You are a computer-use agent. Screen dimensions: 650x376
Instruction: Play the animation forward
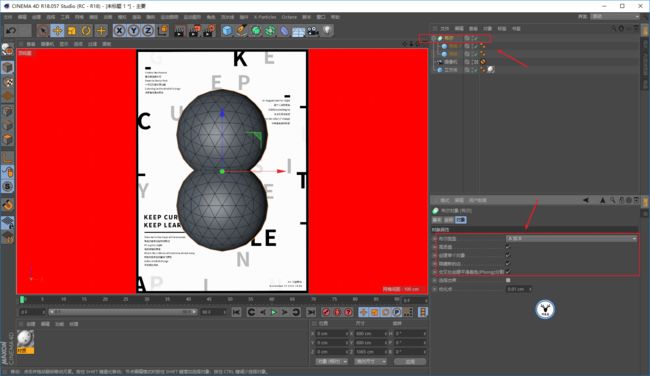274,312
